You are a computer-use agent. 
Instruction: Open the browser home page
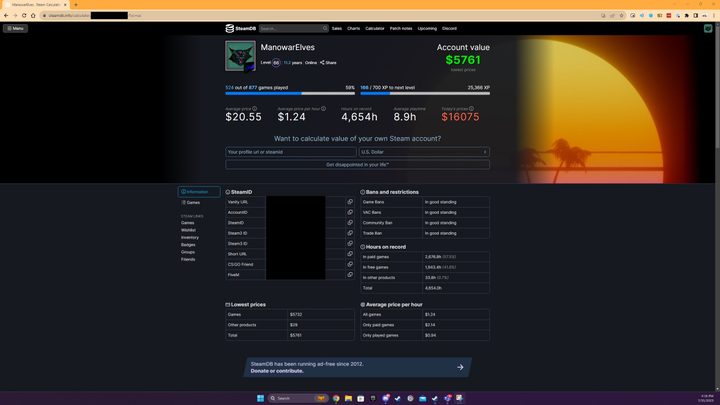(33, 16)
